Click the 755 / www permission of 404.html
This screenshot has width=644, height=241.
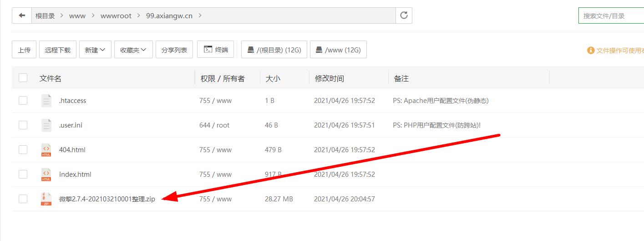(215, 149)
